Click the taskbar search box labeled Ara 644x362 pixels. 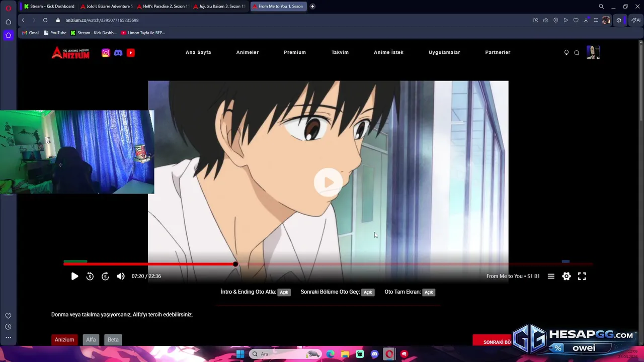pos(285,354)
